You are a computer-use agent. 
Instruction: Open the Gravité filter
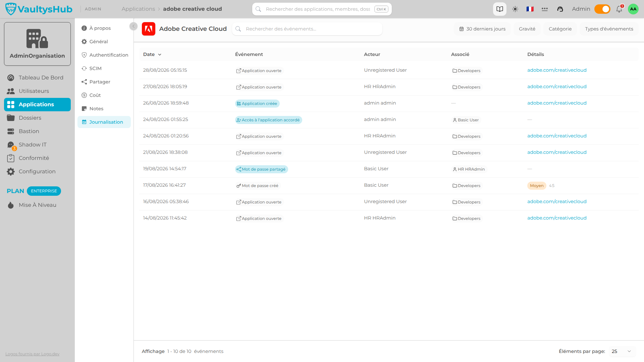527,29
